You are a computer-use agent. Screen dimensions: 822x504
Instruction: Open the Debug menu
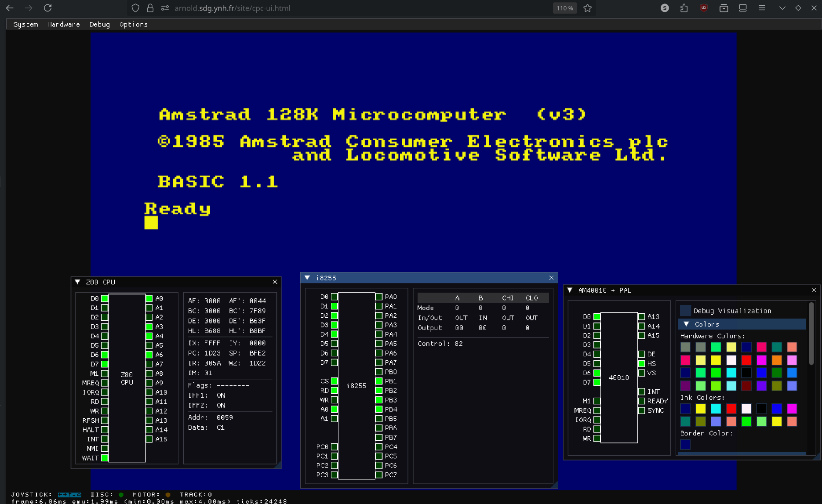coord(100,25)
